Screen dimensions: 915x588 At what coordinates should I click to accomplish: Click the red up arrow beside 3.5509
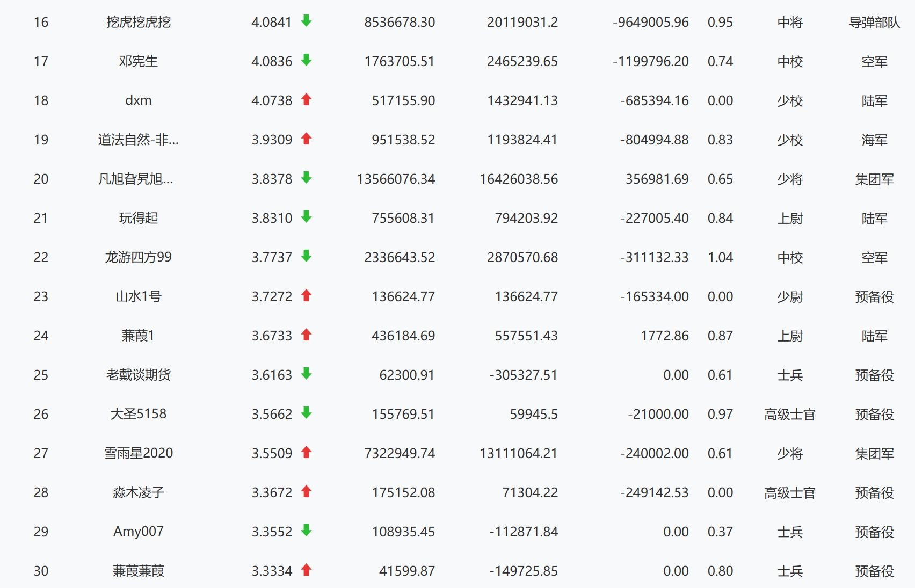[x=306, y=453]
